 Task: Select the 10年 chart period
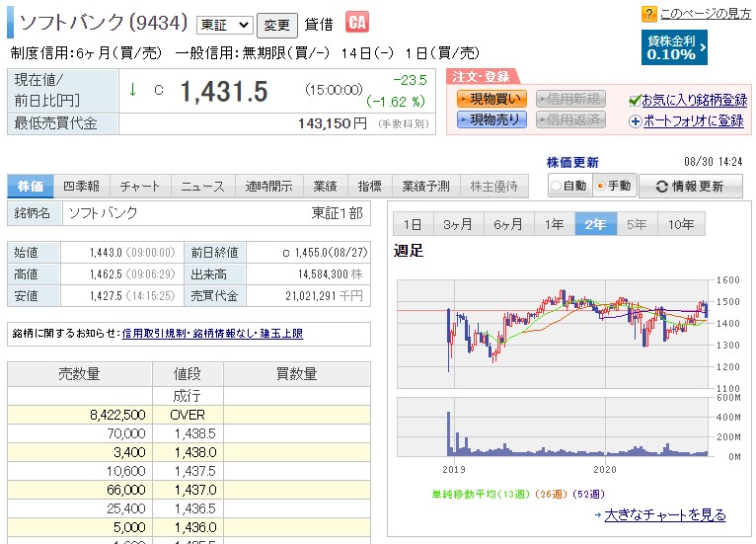coord(681,224)
